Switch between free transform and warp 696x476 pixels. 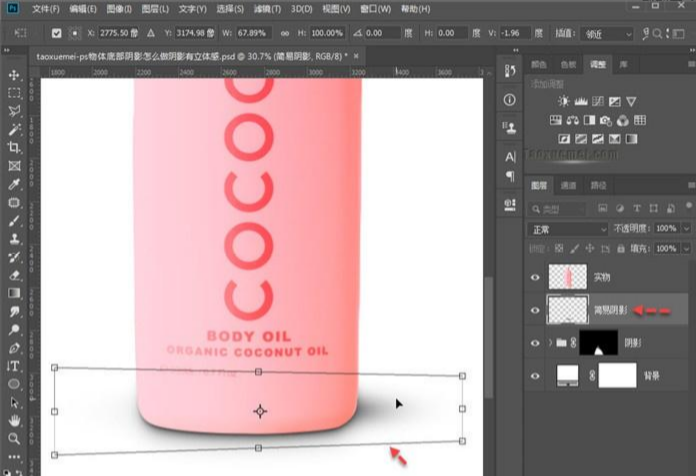646,33
